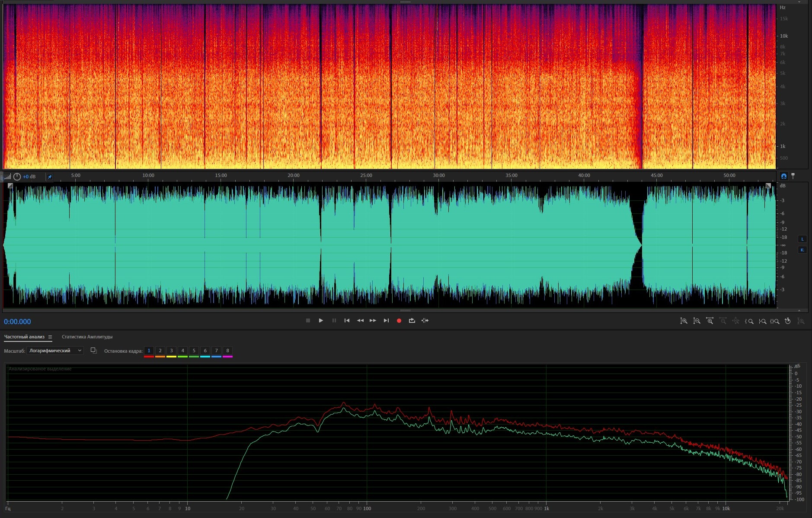This screenshot has height=518, width=812.
Task: Open the Логарифмический scale dropdown
Action: 55,351
